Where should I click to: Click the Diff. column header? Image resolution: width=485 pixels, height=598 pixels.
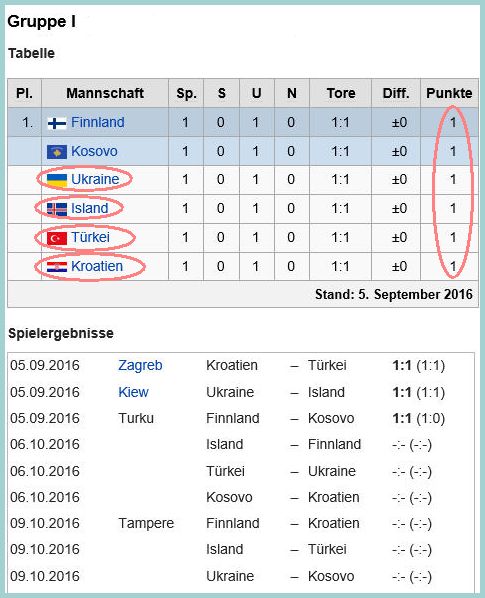[396, 93]
